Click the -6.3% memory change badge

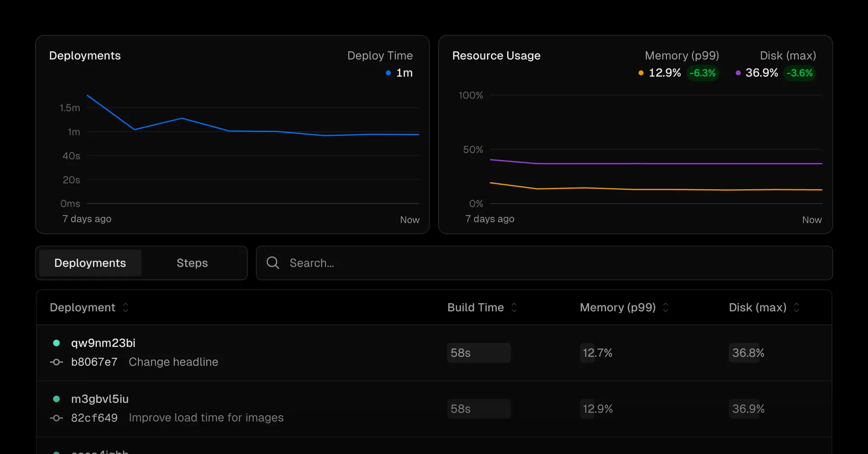pyautogui.click(x=703, y=73)
